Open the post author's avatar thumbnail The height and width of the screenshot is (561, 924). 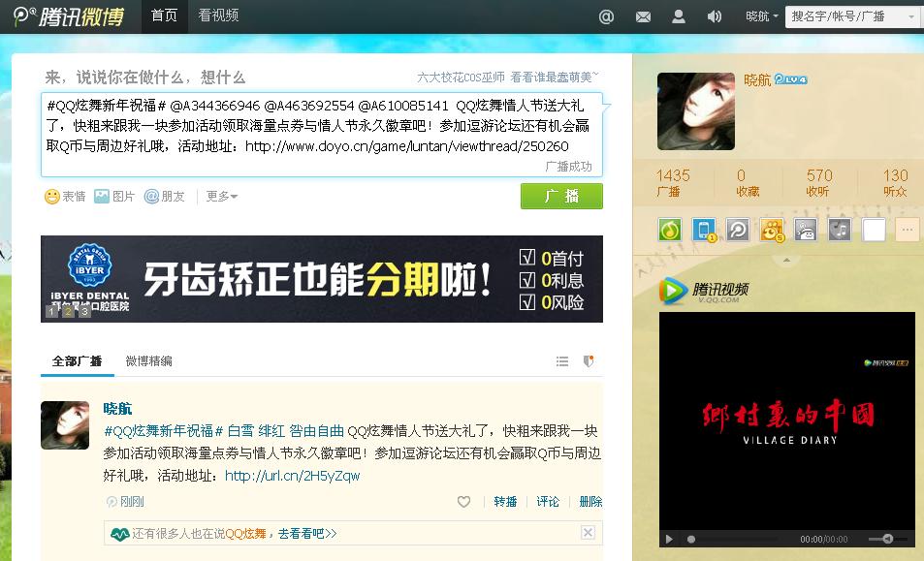(65, 425)
